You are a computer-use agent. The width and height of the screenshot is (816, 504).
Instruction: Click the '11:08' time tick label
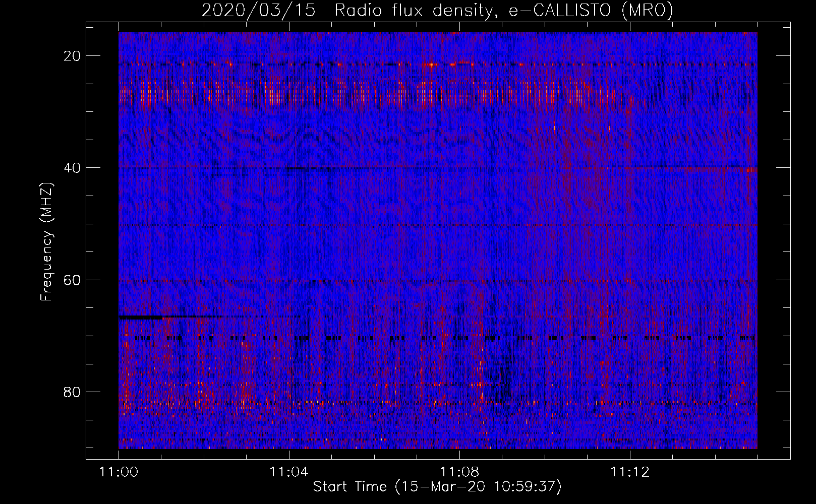459,472
